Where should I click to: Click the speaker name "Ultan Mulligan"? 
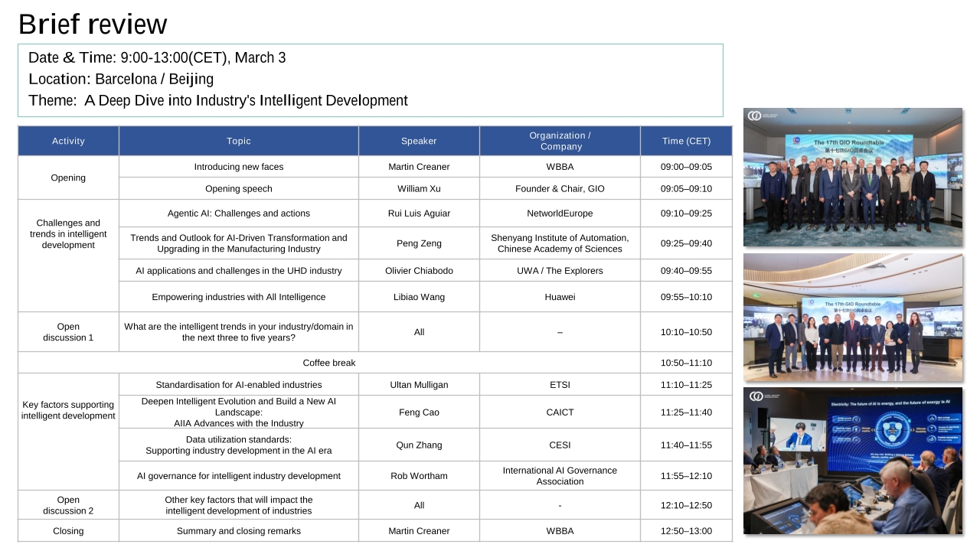(x=419, y=385)
